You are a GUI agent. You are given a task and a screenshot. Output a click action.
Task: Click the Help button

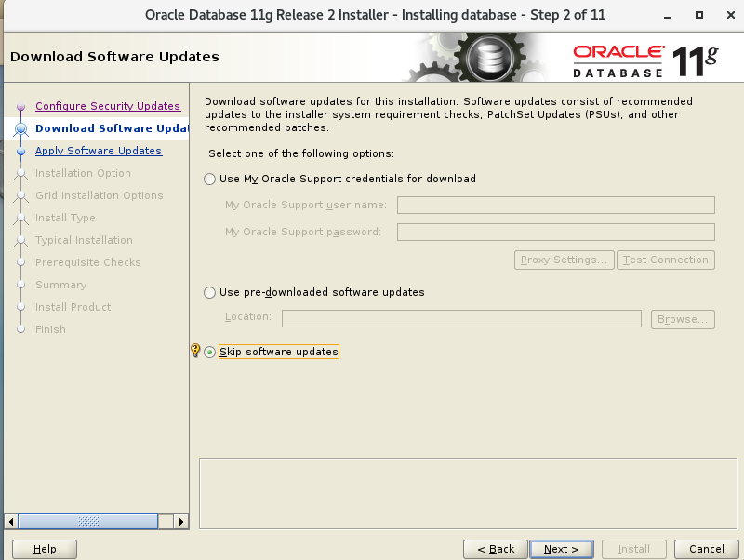click(x=44, y=549)
